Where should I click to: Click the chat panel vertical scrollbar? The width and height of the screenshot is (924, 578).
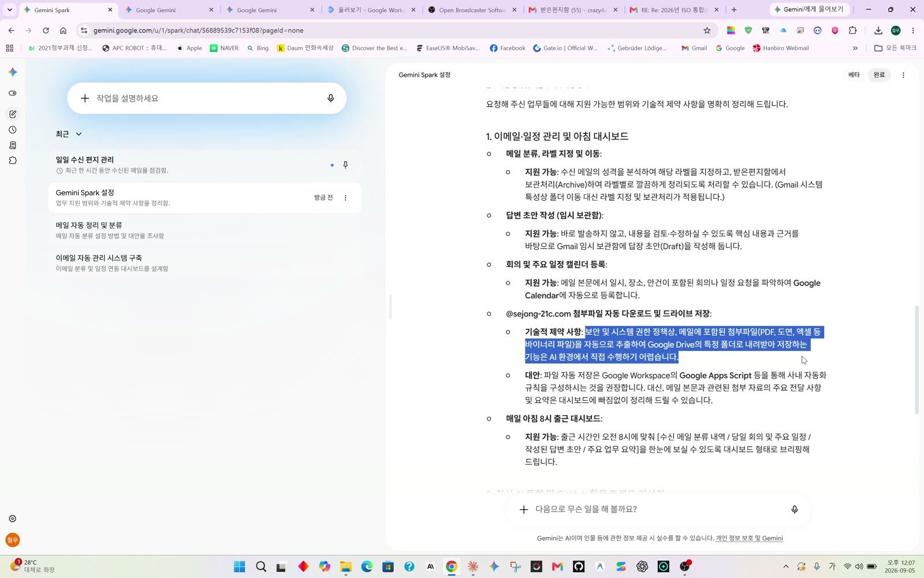(916, 360)
